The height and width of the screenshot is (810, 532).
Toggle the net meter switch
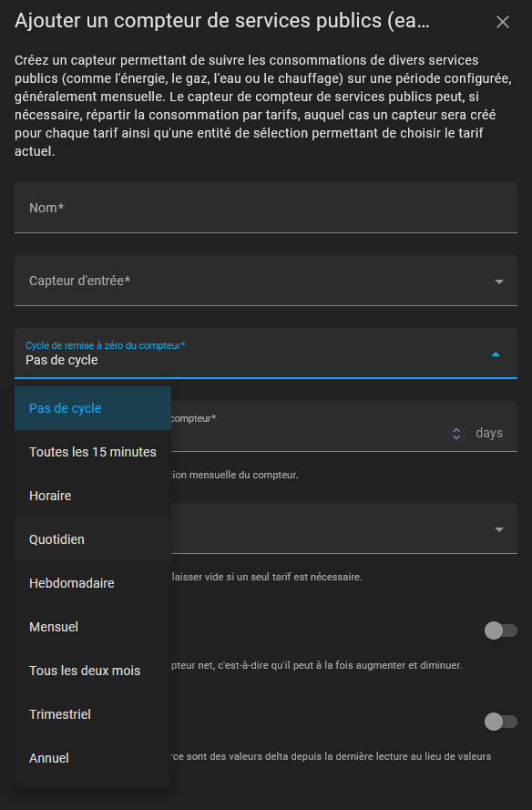coord(500,631)
